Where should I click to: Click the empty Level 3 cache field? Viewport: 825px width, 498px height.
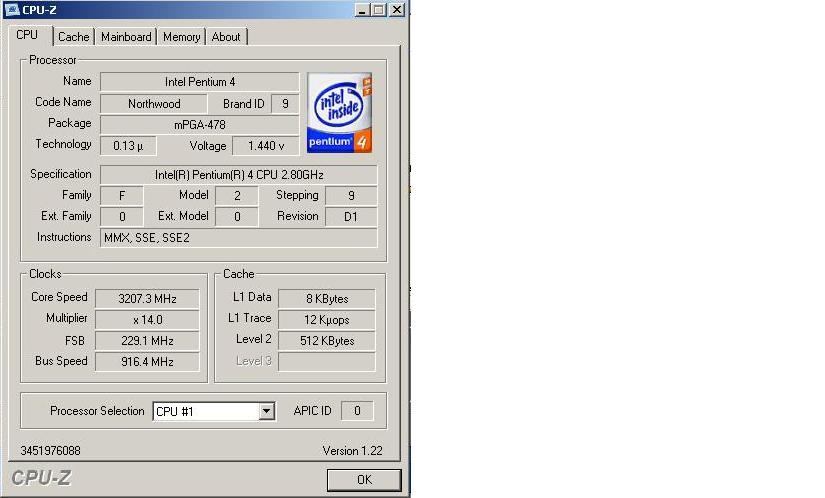pos(327,362)
